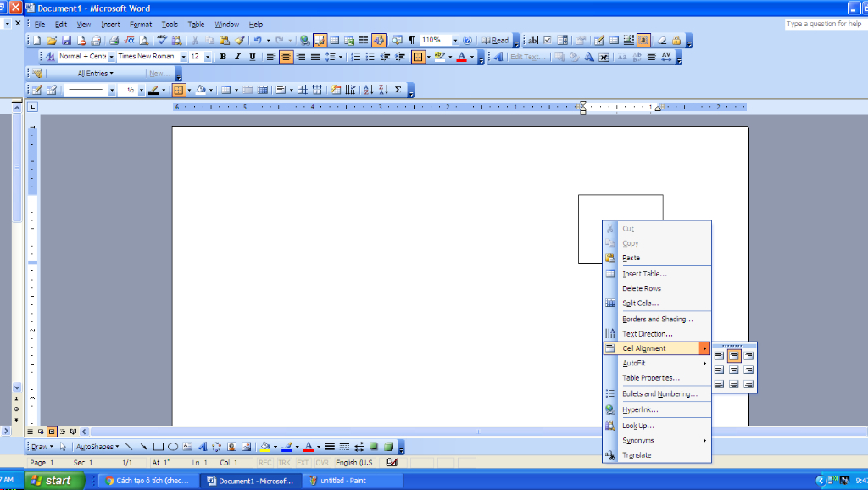Choose Borders and Shading from context menu
This screenshot has height=490, width=868.
[657, 320]
